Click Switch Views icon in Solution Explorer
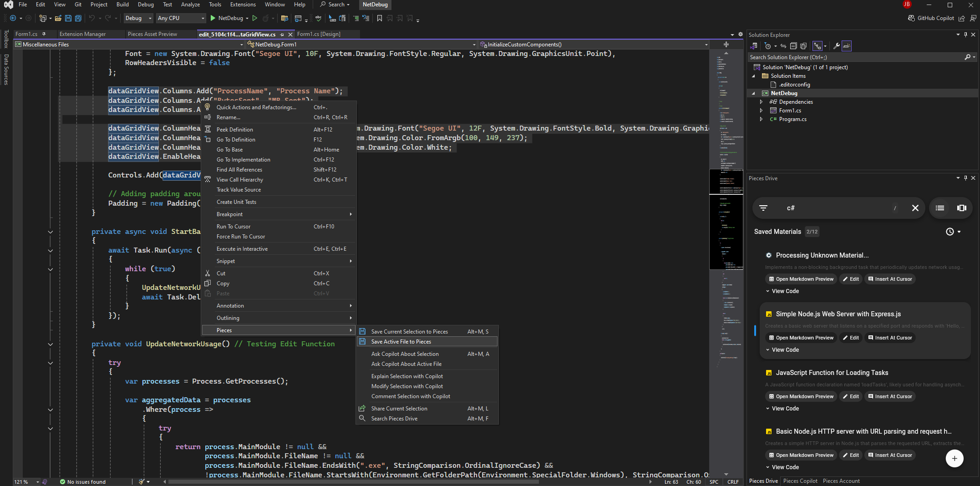The height and width of the screenshot is (486, 980). [x=754, y=46]
